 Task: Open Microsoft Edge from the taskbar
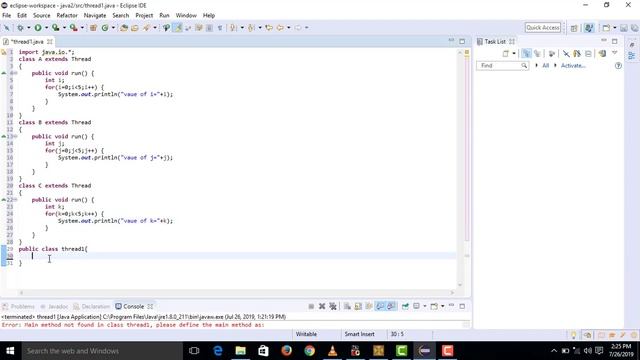point(218,351)
